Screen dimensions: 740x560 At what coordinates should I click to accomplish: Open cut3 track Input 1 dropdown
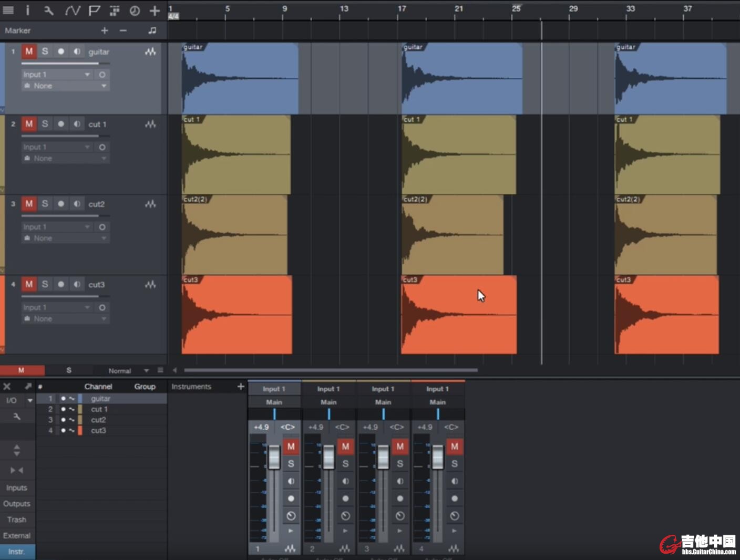(x=57, y=307)
